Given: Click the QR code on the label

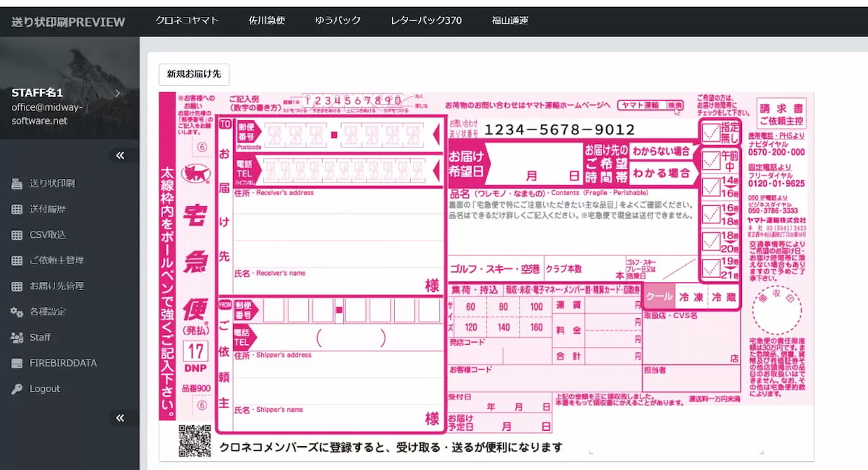Looking at the screenshot, I should click(x=195, y=441).
